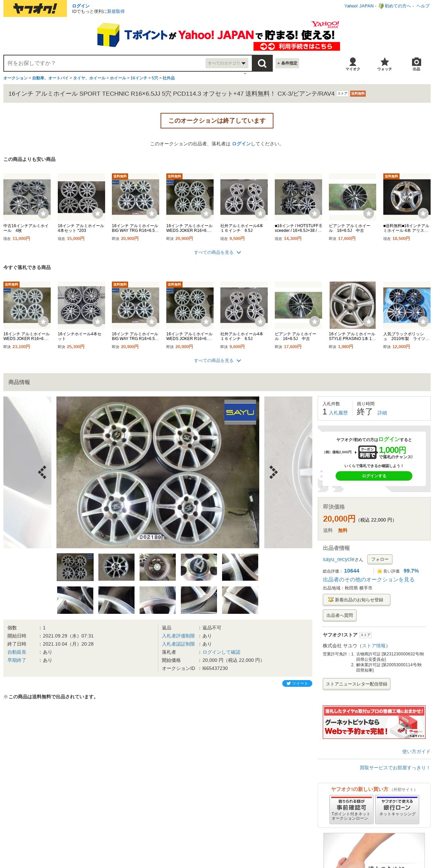Open the すべてのカテゴリ category dropdown
Image resolution: width=434 pixels, height=868 pixels.
pyautogui.click(x=227, y=63)
